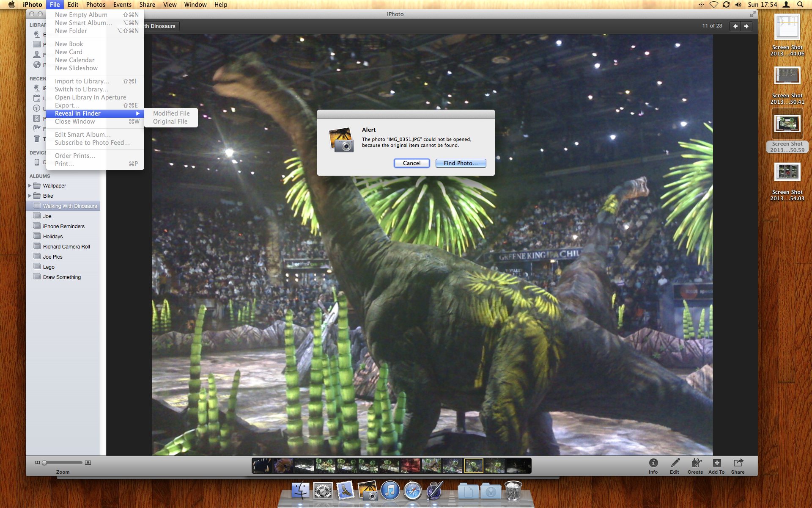Click the red-toned filmstrip thumbnail
812x508 pixels.
coord(410,466)
